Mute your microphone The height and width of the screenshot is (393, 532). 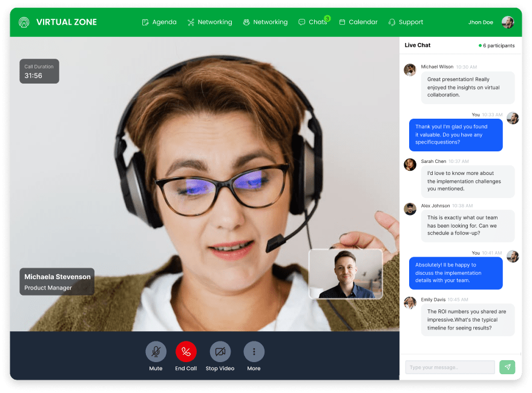tap(156, 351)
